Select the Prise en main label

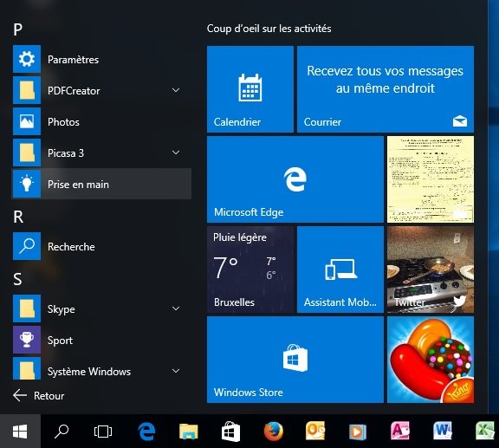[78, 185]
